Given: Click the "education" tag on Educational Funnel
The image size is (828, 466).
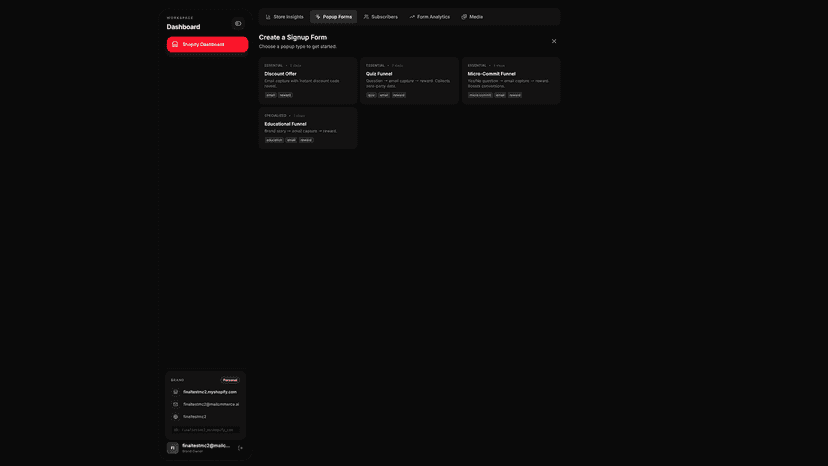Looking at the screenshot, I should coord(274,140).
